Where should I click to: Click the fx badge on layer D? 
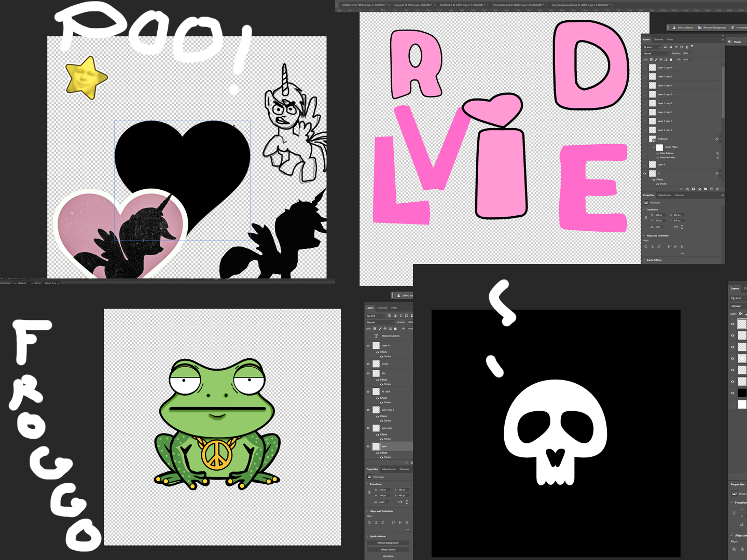pyautogui.click(x=716, y=173)
